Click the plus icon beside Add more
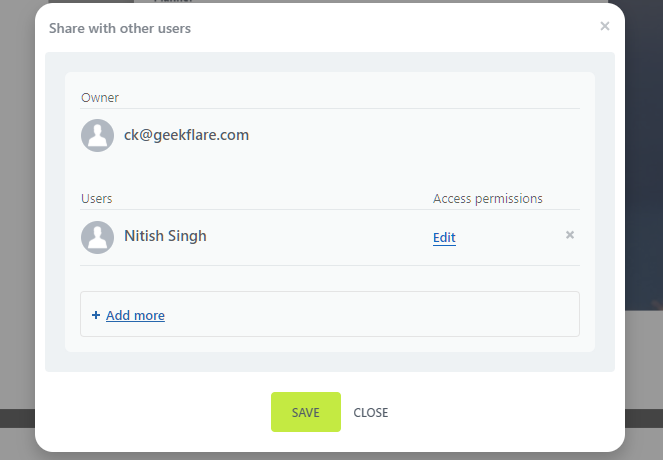 (96, 315)
